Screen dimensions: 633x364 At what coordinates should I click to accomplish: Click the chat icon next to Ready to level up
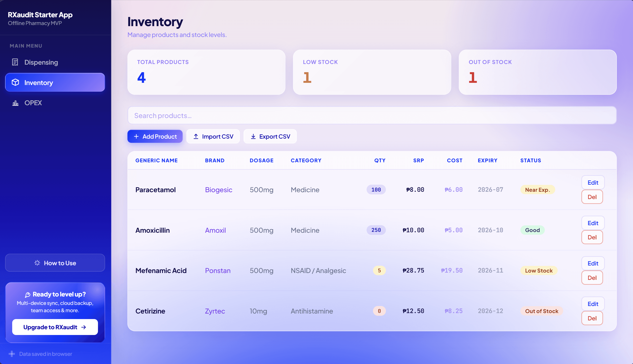pos(27,295)
